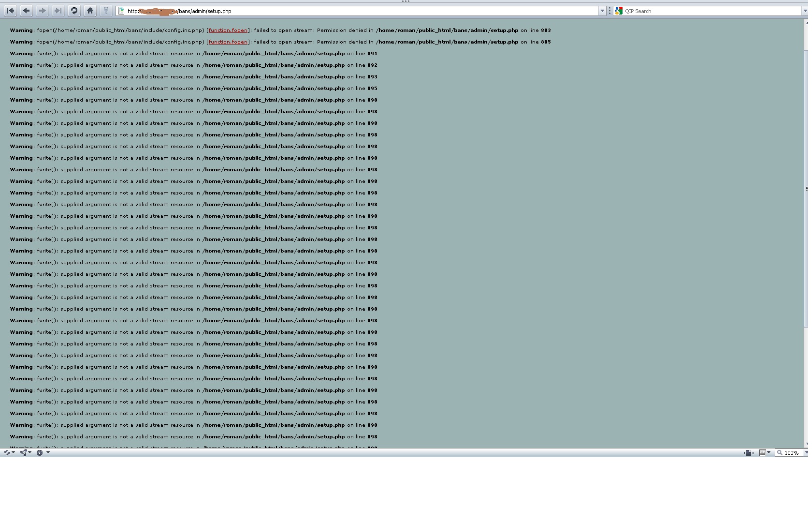Open function.fopen link on line 883 warning
The height and width of the screenshot is (508, 812).
coord(228,30)
